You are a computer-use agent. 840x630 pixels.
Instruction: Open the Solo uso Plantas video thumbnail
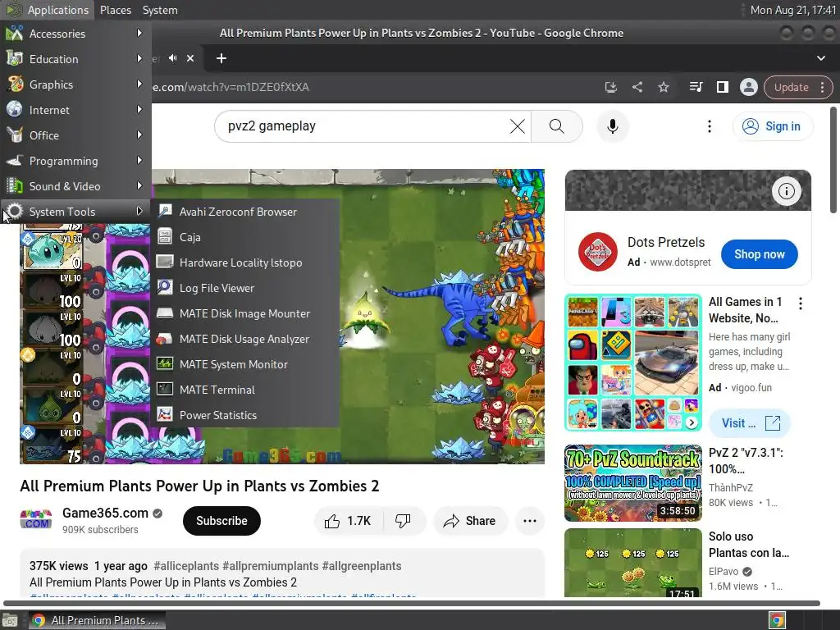[632, 563]
